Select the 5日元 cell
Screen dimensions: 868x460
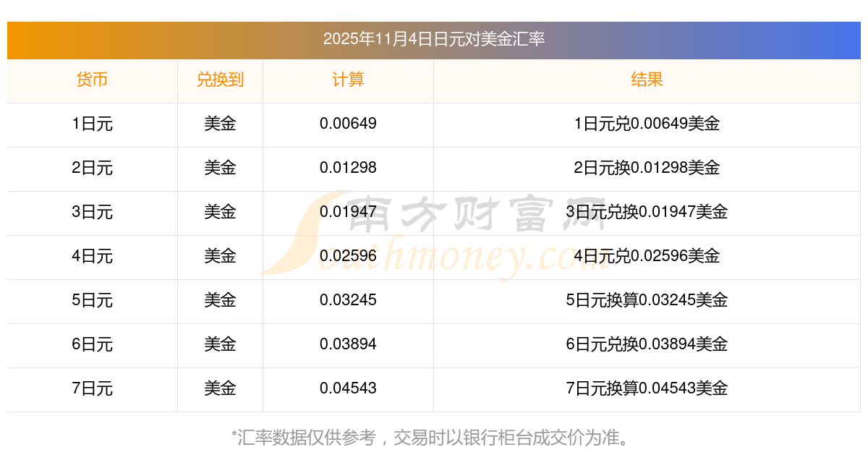pos(93,300)
